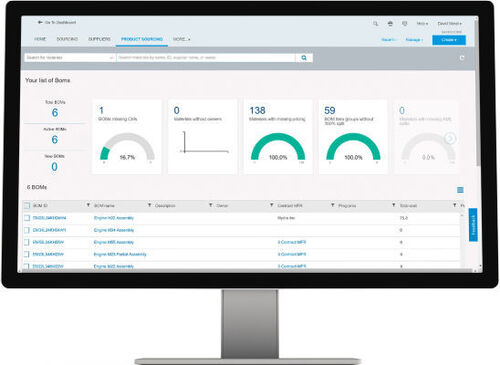Open the Engine Partial Assembly BOM name link
Image resolution: width=500 pixels, height=365 pixels.
pyautogui.click(x=120, y=254)
